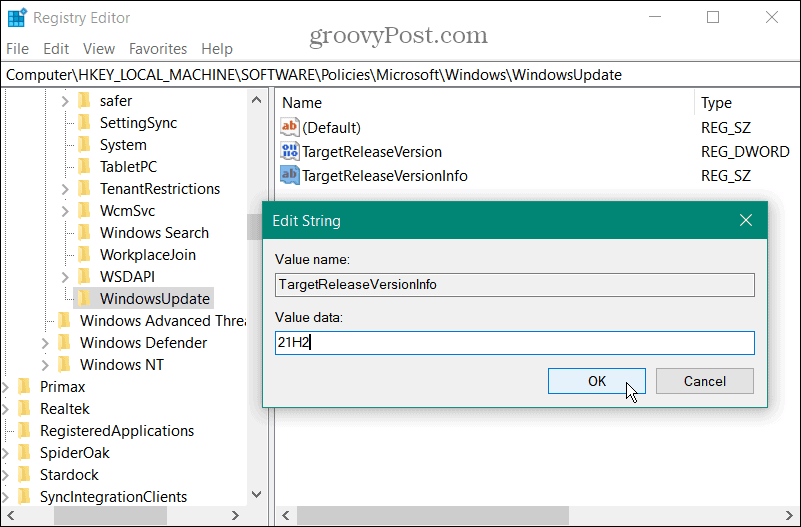Close the Edit String dialog
This screenshot has width=801, height=527.
coord(745,220)
